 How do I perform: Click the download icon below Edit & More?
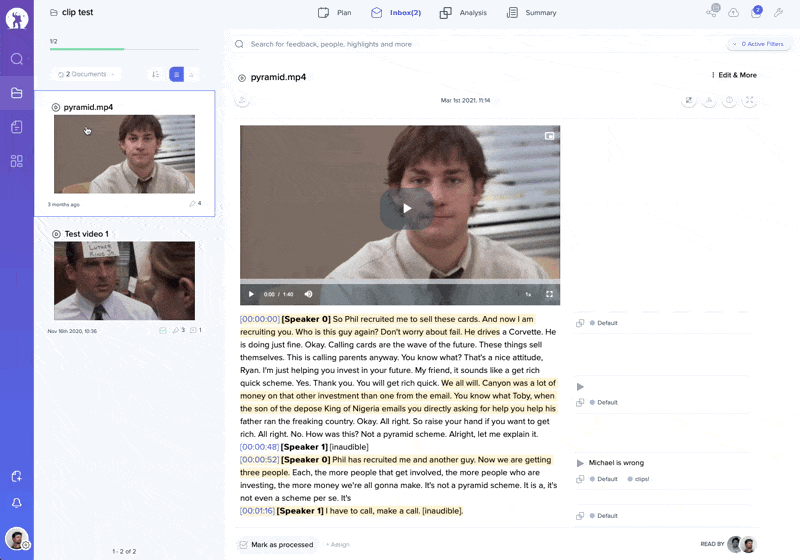coord(709,100)
